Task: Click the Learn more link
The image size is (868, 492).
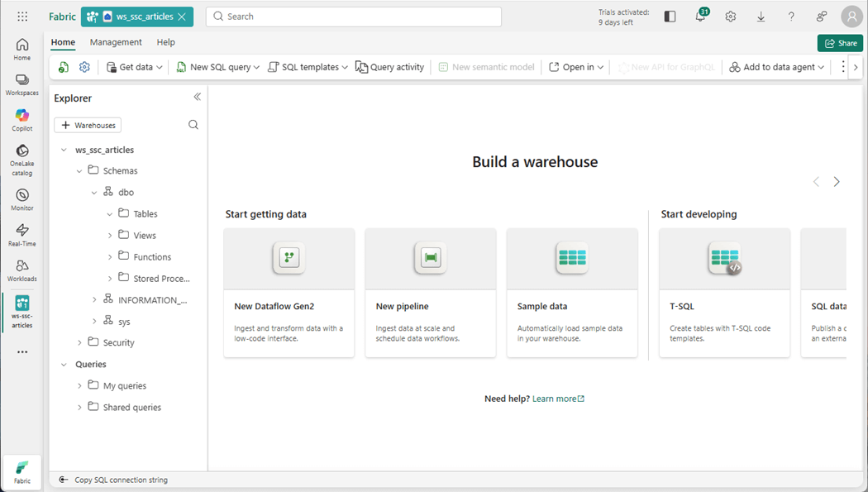Action: [558, 399]
